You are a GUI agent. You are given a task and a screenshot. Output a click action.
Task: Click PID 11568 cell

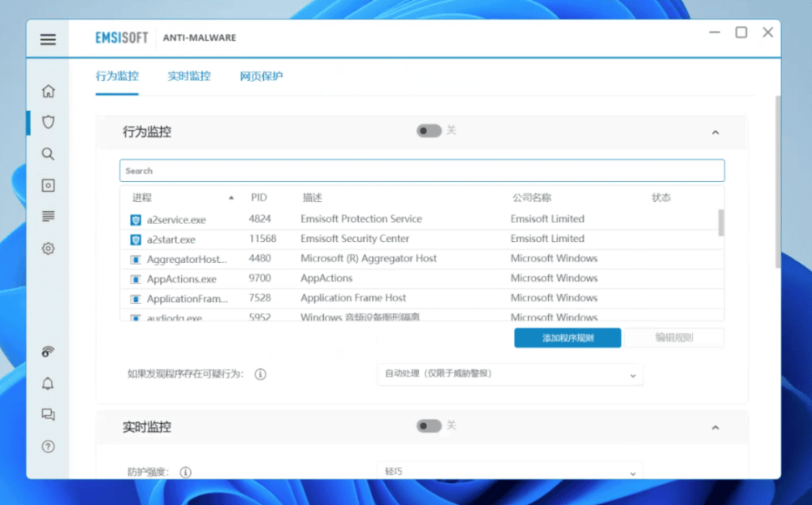coord(262,238)
